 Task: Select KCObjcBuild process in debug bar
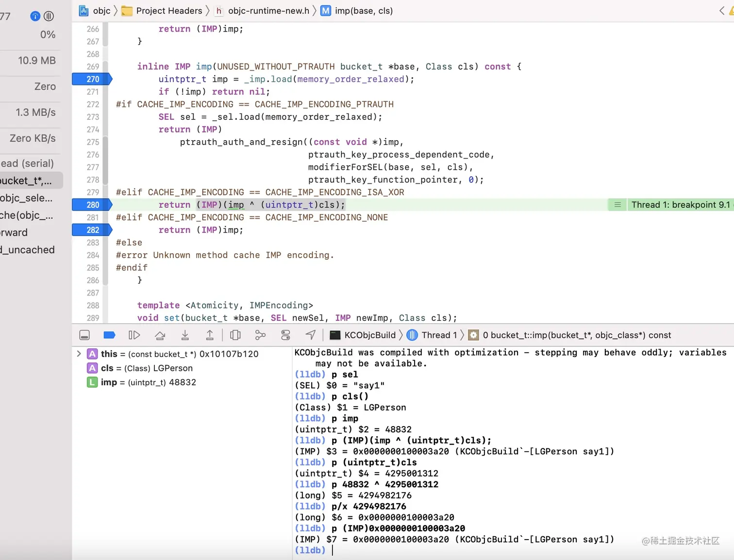[x=363, y=335]
